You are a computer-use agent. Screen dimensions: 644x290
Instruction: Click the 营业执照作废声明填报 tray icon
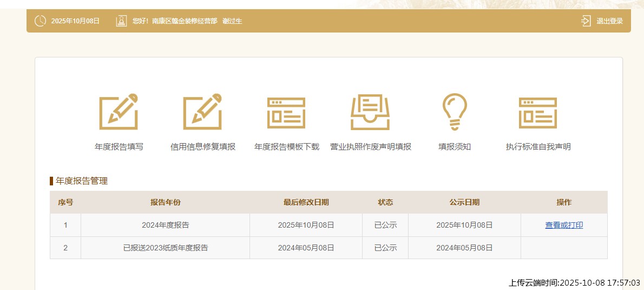coord(370,112)
